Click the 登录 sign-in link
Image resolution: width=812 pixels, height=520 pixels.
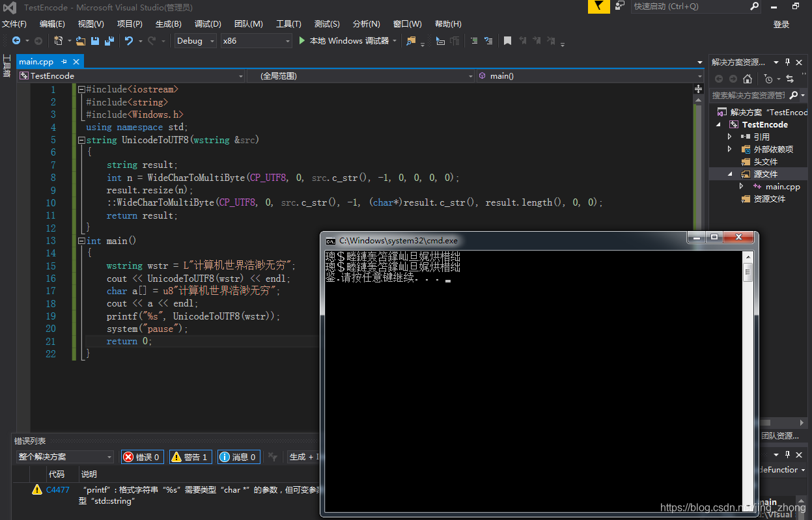781,24
